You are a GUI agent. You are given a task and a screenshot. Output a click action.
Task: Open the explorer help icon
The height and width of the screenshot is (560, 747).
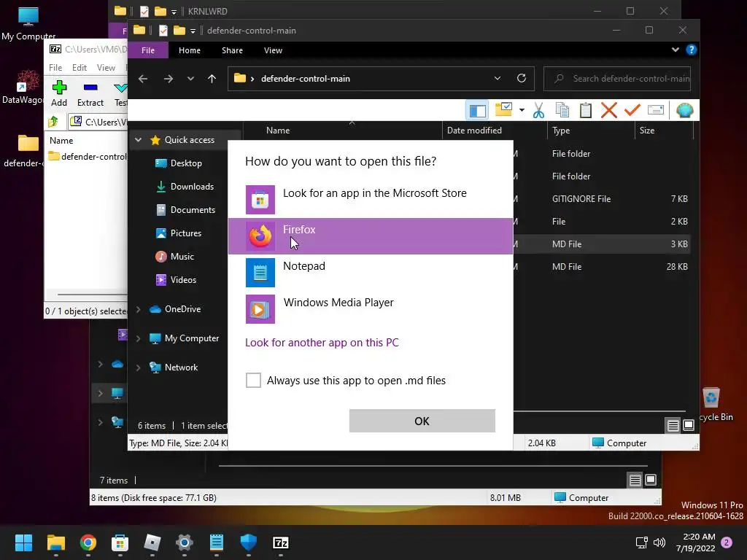coord(692,50)
